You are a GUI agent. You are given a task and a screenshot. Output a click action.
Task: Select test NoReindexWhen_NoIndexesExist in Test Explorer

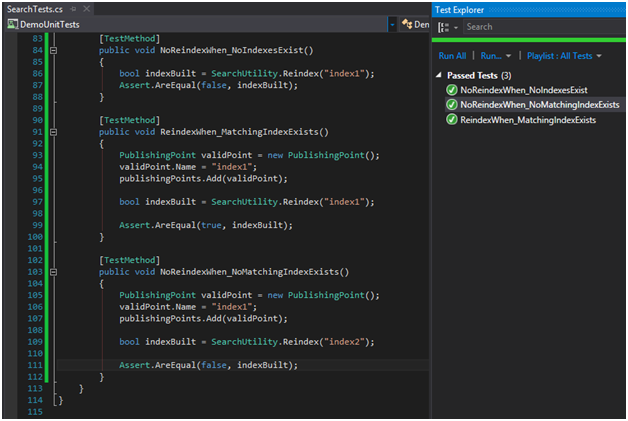click(523, 90)
